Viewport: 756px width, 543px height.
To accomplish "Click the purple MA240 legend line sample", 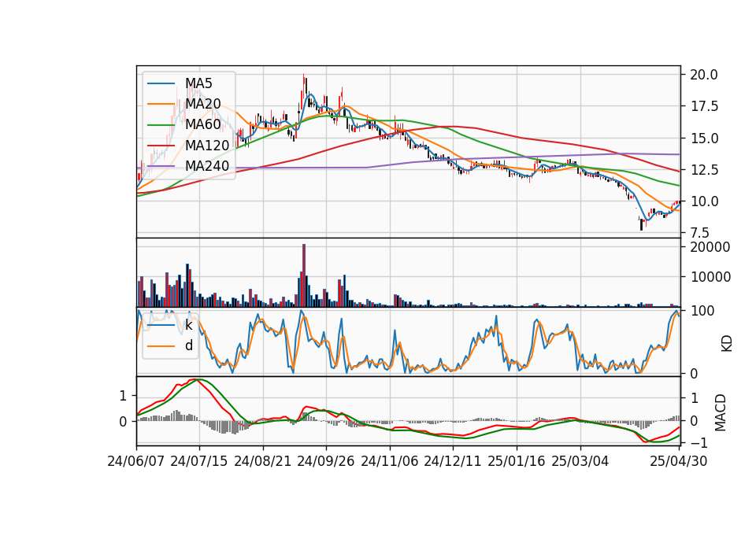I will [161, 166].
